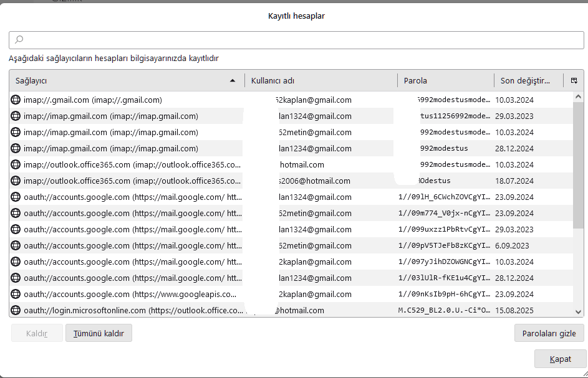Click the sort arrow in Sağlayıcı column header

point(233,80)
